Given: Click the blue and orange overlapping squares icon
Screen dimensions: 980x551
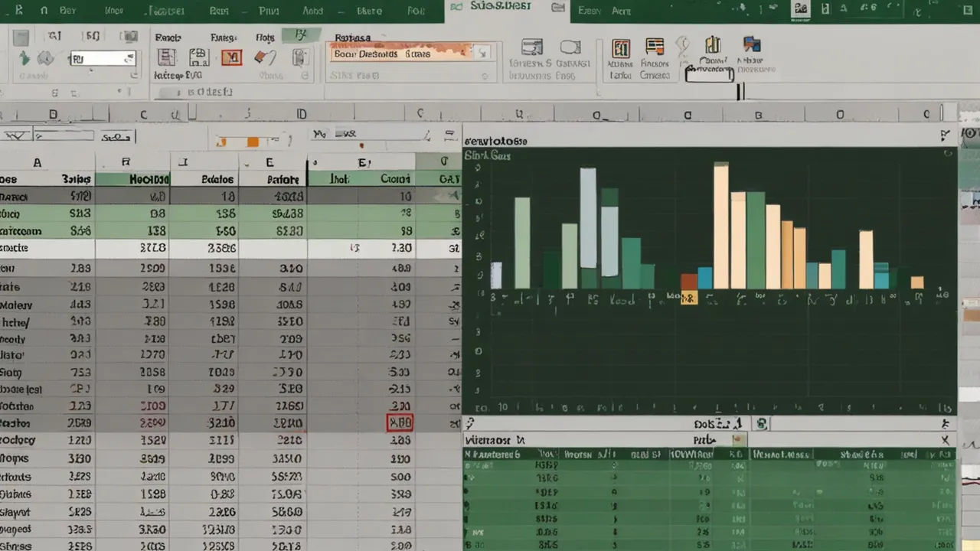Looking at the screenshot, I should click(x=752, y=44).
